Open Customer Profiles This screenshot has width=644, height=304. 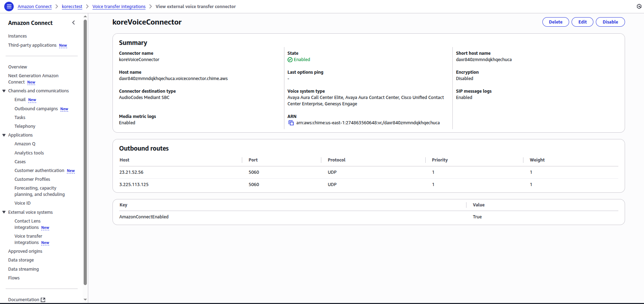[x=32, y=179]
